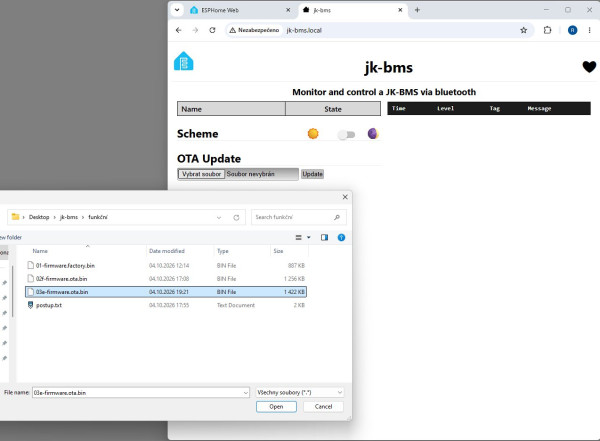Screen dimensions: 600x441
Task: Toggle the preview pane icon
Action: [x=324, y=238]
